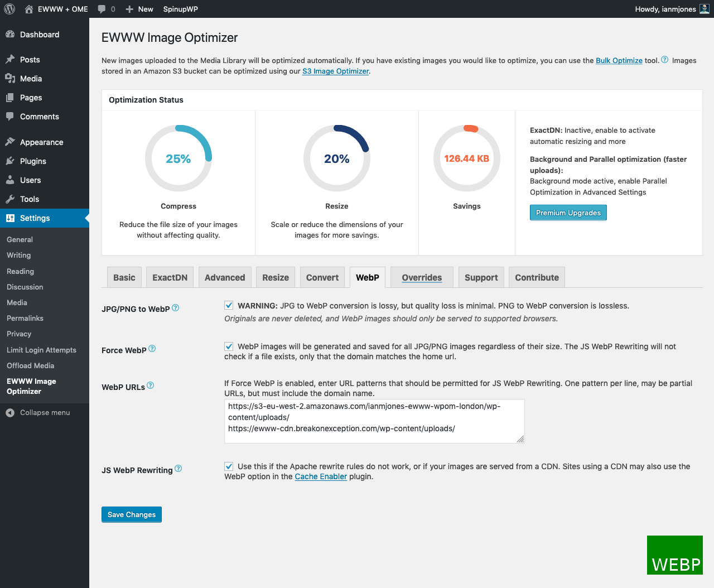The width and height of the screenshot is (714, 588).
Task: Click the 126.44 KB Savings circle
Action: (x=467, y=158)
